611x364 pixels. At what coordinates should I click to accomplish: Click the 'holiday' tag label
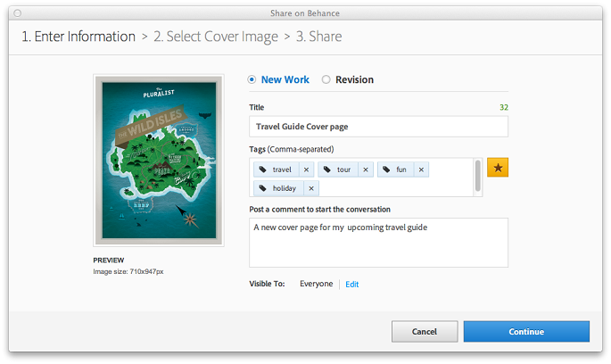284,188
